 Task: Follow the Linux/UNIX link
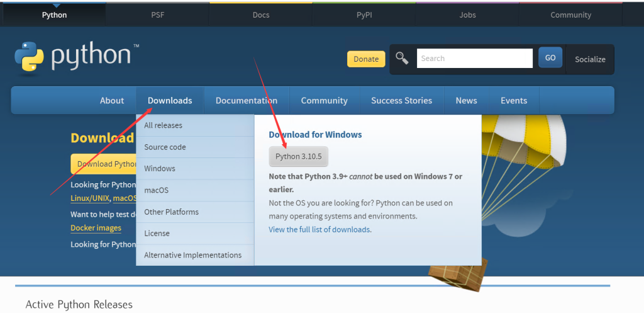[x=90, y=198]
